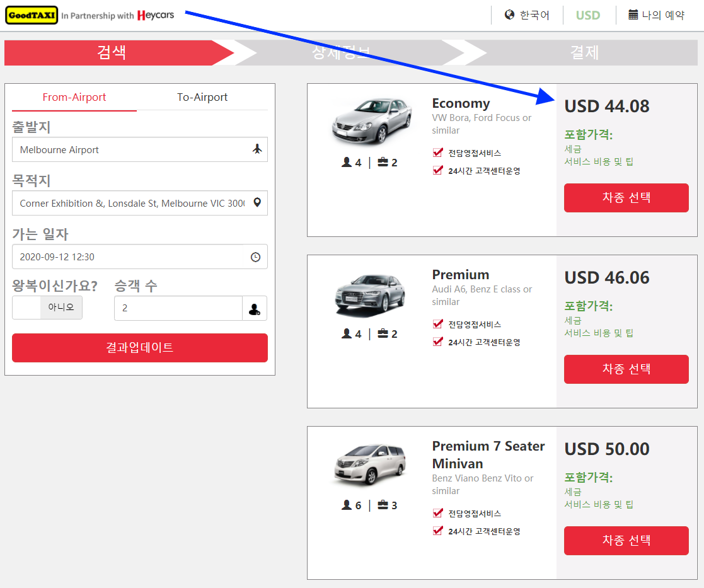Click the GoodTAXI logo
Screen dimensions: 704x588
32,15
